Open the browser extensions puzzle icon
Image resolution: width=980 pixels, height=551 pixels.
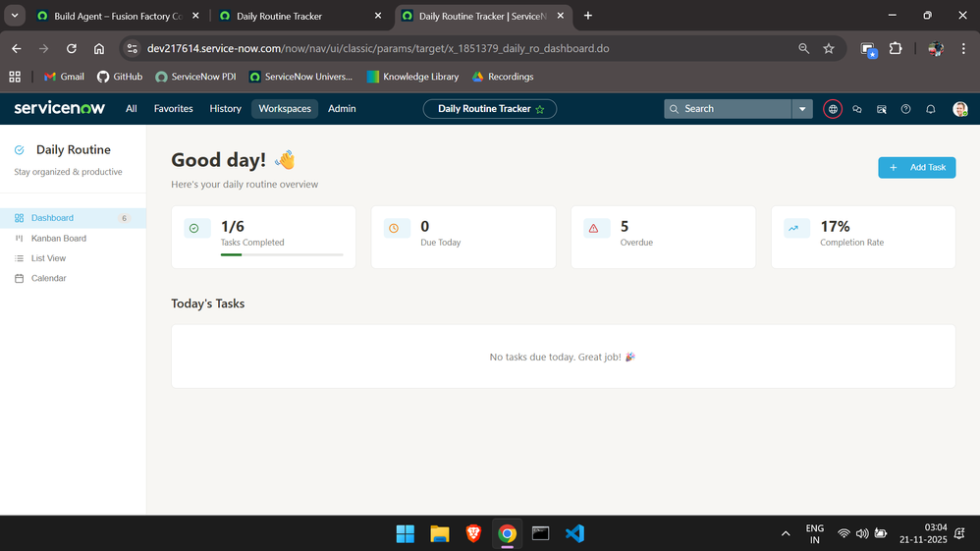coord(896,49)
